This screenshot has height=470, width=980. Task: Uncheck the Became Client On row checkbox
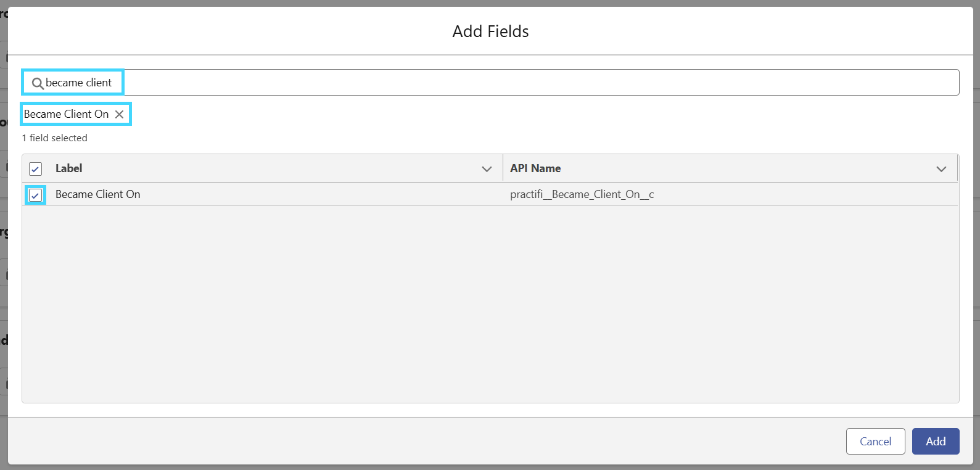click(35, 195)
